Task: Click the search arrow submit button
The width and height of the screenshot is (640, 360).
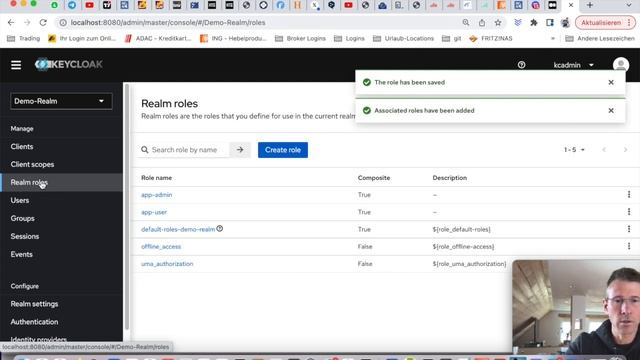Action: click(240, 150)
